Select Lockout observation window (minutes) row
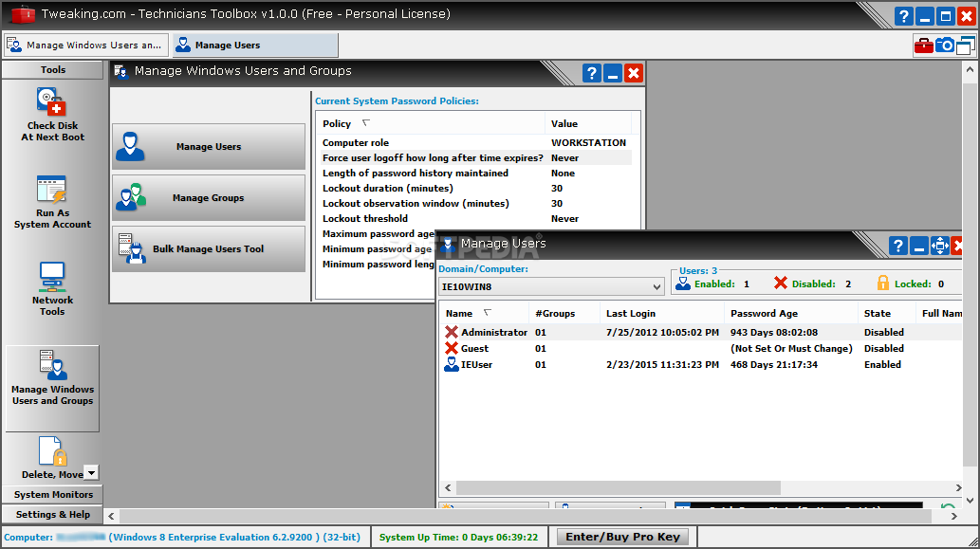Image resolution: width=980 pixels, height=549 pixels. tap(475, 204)
